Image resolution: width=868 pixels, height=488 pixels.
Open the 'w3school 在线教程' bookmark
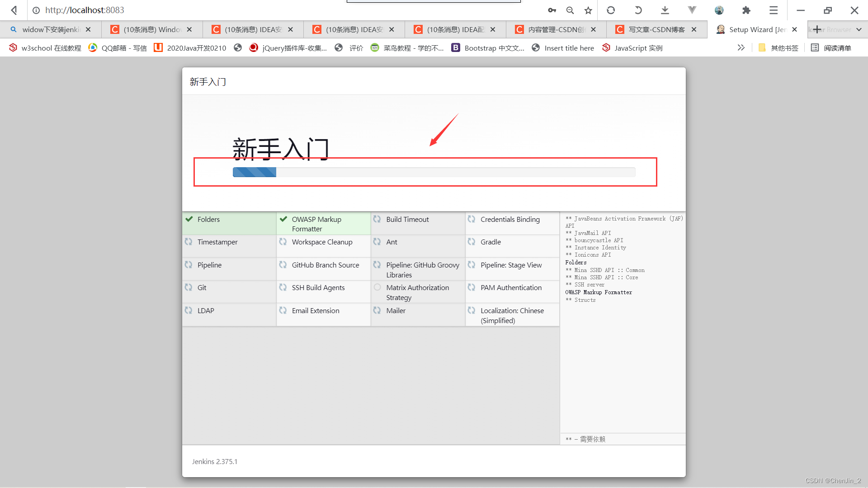[x=45, y=48]
